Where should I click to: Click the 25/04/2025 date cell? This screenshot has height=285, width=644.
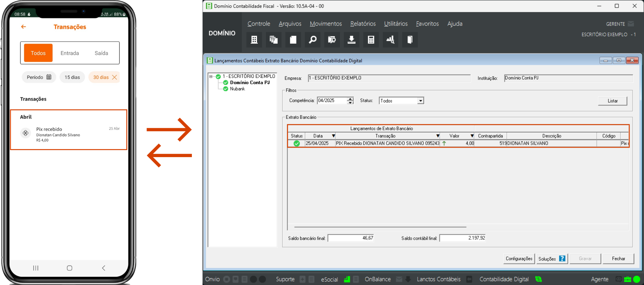click(x=320, y=143)
